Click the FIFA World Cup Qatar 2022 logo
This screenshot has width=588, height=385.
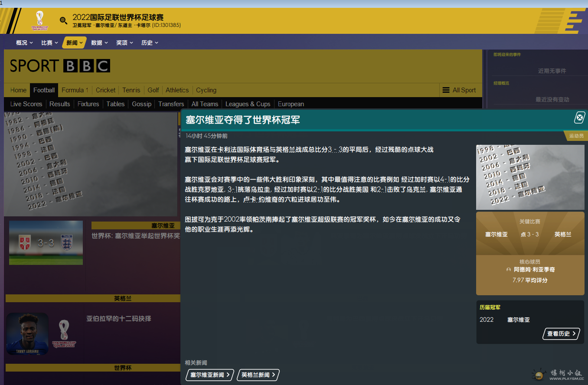point(40,20)
